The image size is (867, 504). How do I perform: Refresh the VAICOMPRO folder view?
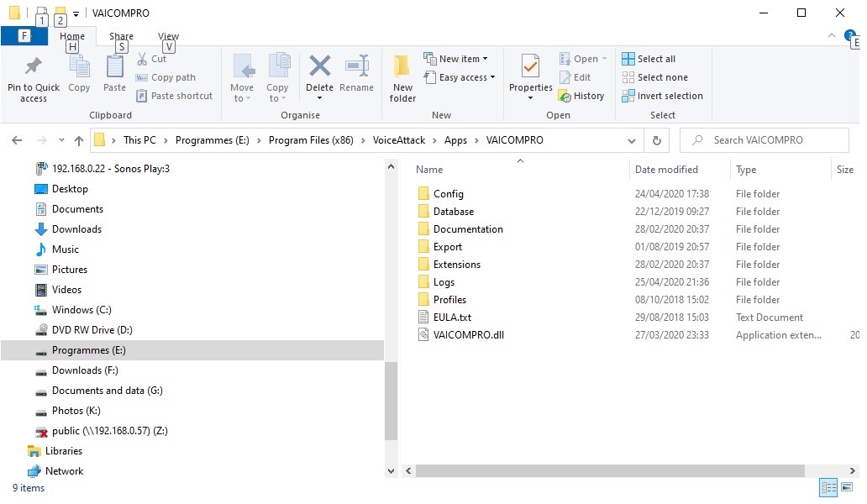[656, 140]
